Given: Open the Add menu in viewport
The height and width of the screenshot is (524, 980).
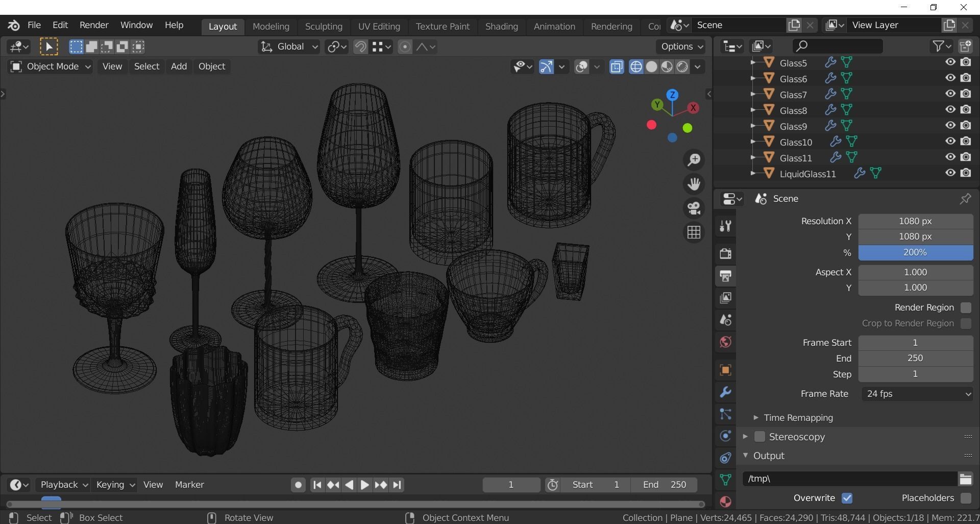Looking at the screenshot, I should pos(179,66).
